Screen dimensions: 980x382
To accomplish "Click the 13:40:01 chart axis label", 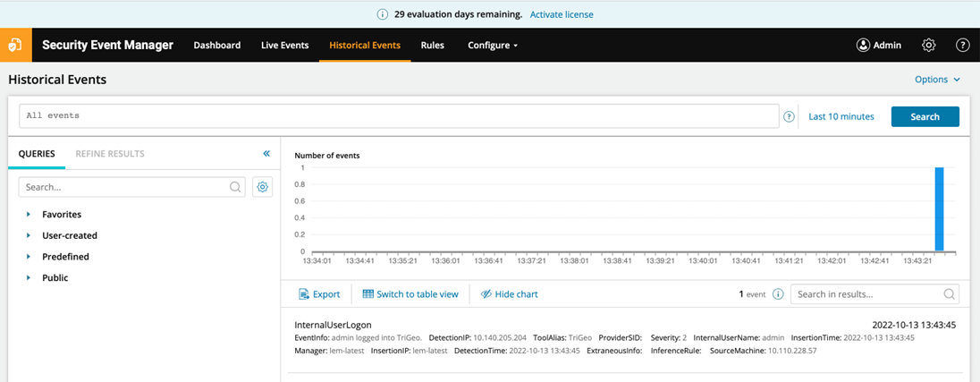I will tap(704, 260).
